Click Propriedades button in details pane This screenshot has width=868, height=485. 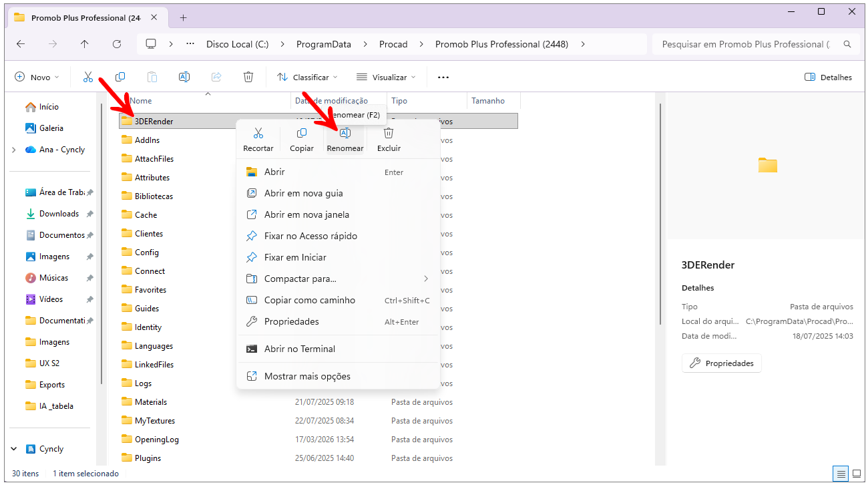coord(721,363)
